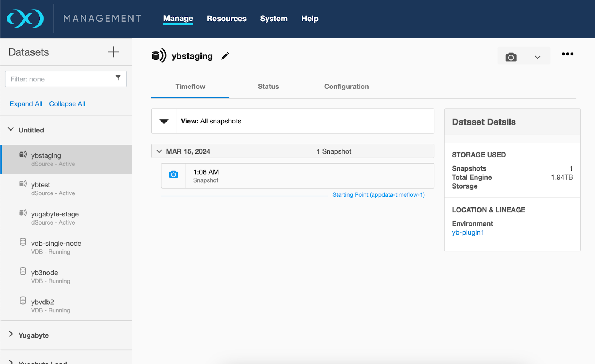
Task: Add a new dataset with the plus icon
Action: coord(113,52)
